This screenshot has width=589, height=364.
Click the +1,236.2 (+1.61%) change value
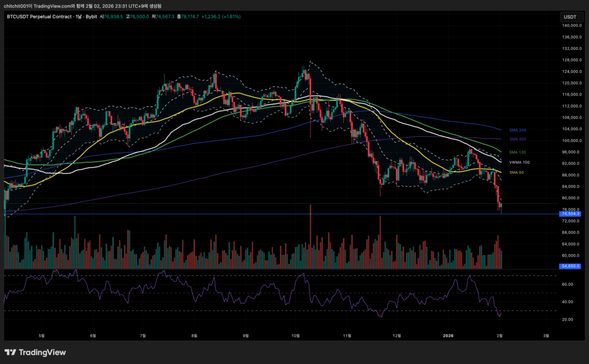pos(221,17)
